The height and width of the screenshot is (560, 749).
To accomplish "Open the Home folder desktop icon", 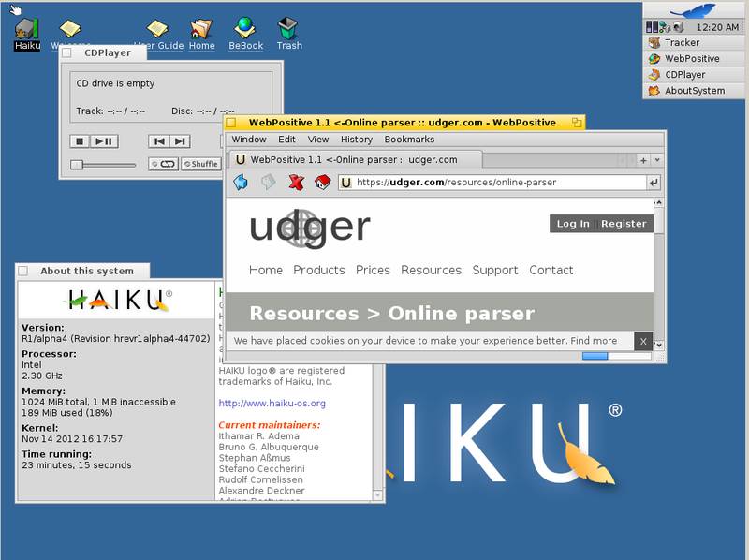I will 201,35.
